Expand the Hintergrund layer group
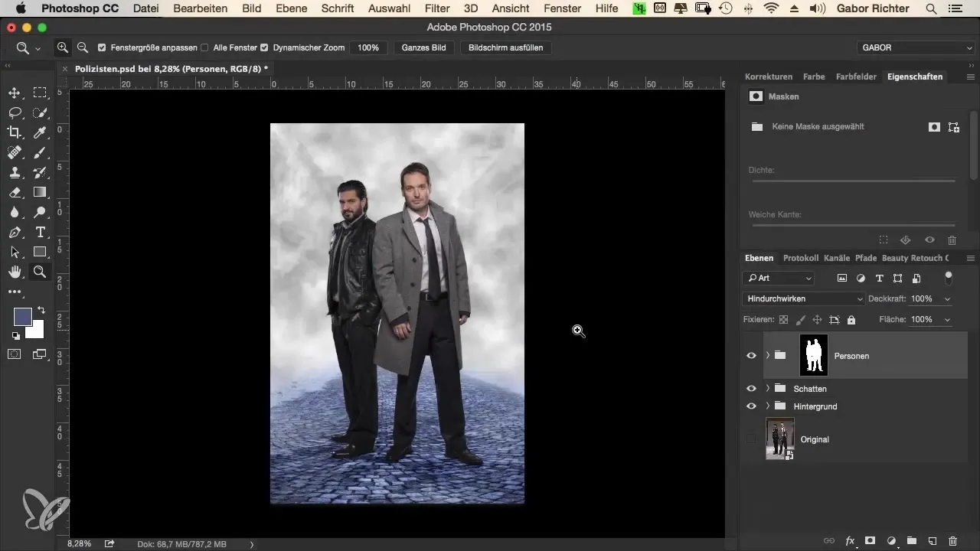This screenshot has height=551, width=980. tap(767, 406)
